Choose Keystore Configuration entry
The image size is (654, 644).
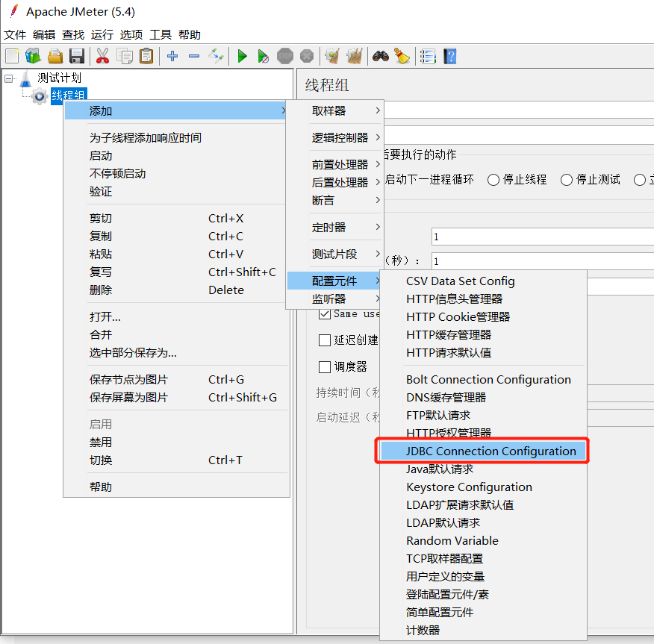coord(483,487)
